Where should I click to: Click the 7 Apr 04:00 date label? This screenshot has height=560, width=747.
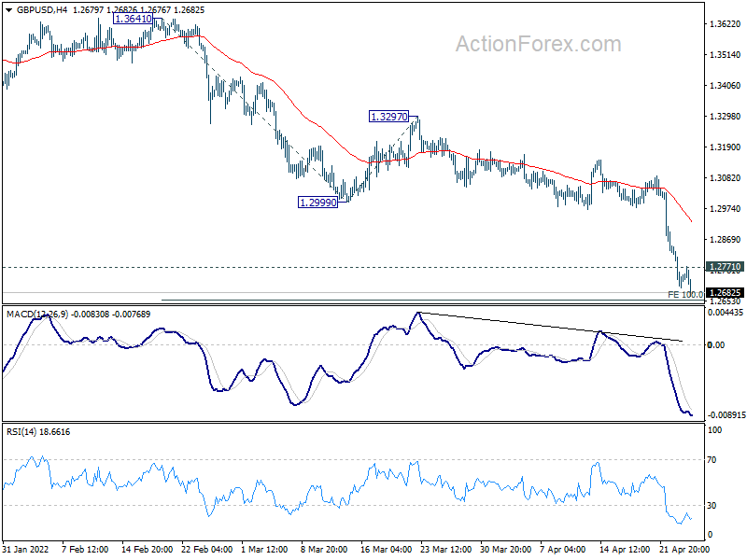[x=563, y=550]
